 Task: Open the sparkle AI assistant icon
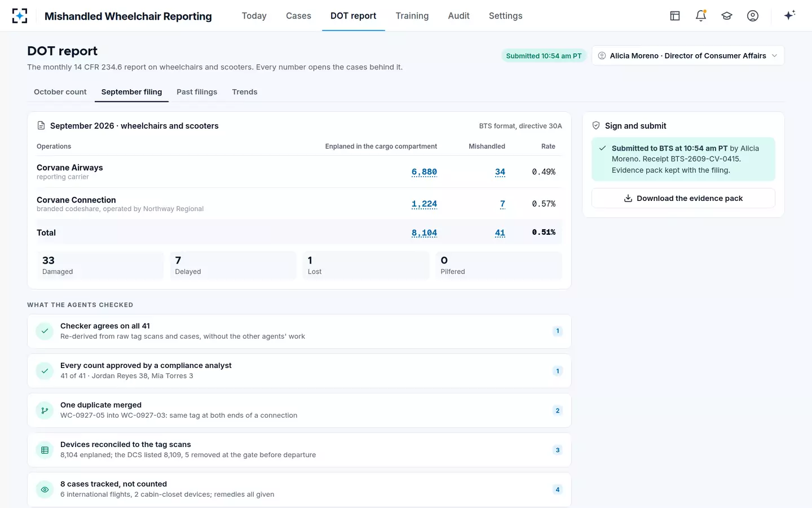point(789,15)
